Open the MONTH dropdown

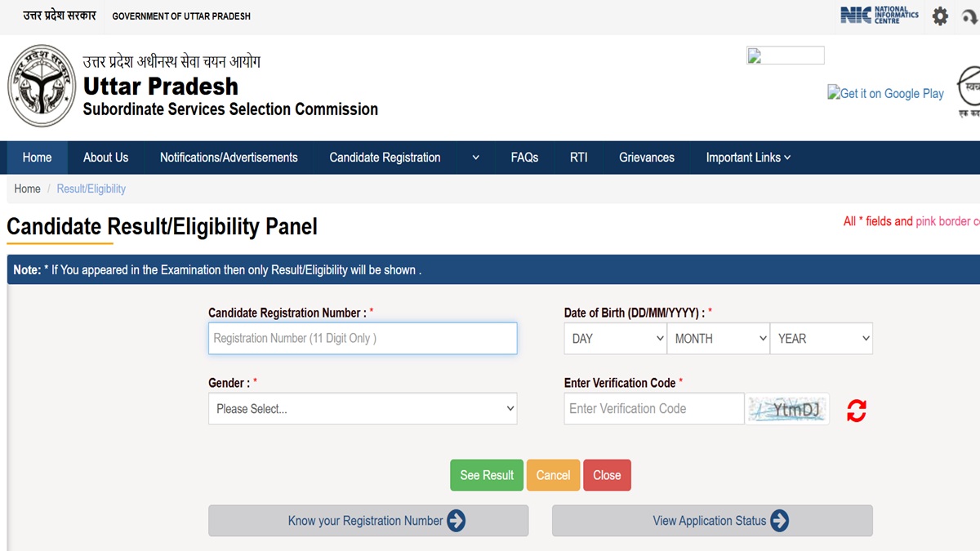click(718, 338)
